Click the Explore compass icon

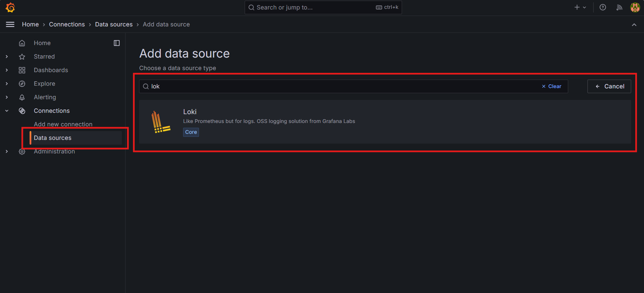pos(22,84)
